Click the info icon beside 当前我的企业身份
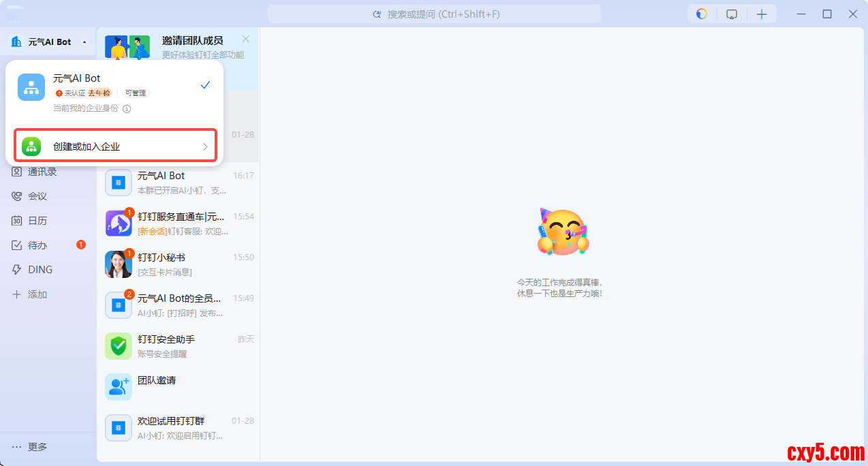868x466 pixels. 127,108
